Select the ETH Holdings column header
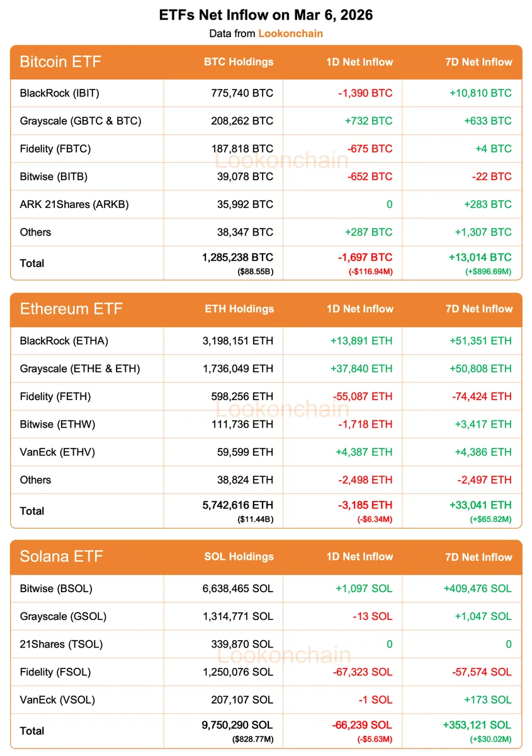The width and height of the screenshot is (532, 756). (239, 309)
